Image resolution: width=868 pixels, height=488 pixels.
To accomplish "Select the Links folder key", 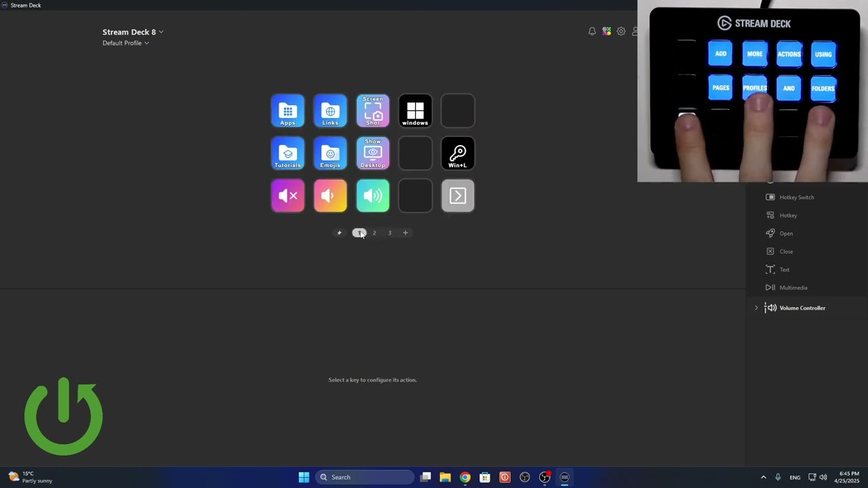I will [330, 111].
